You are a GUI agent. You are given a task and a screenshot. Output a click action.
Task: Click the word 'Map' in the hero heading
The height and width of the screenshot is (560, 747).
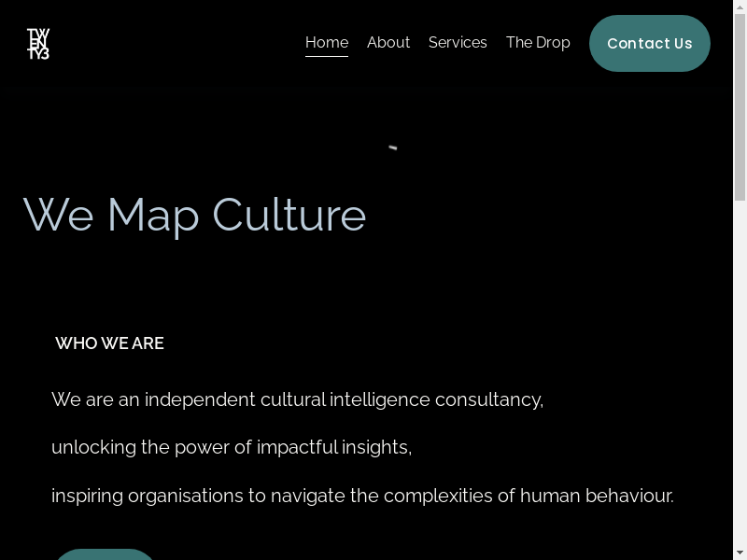153,217
